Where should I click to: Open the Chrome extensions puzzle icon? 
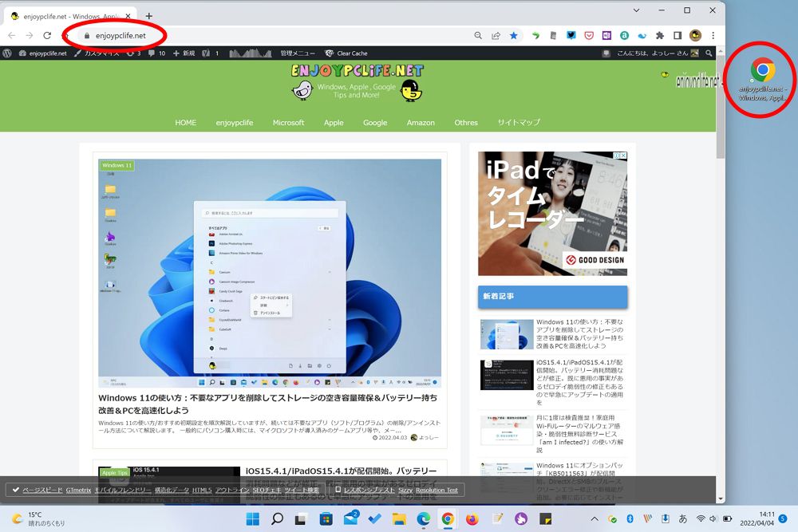pyautogui.click(x=660, y=35)
